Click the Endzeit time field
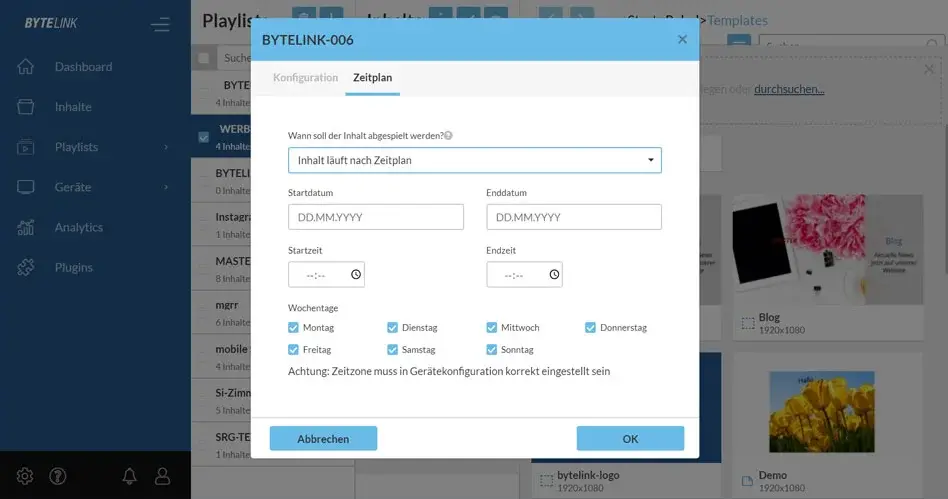 (524, 275)
